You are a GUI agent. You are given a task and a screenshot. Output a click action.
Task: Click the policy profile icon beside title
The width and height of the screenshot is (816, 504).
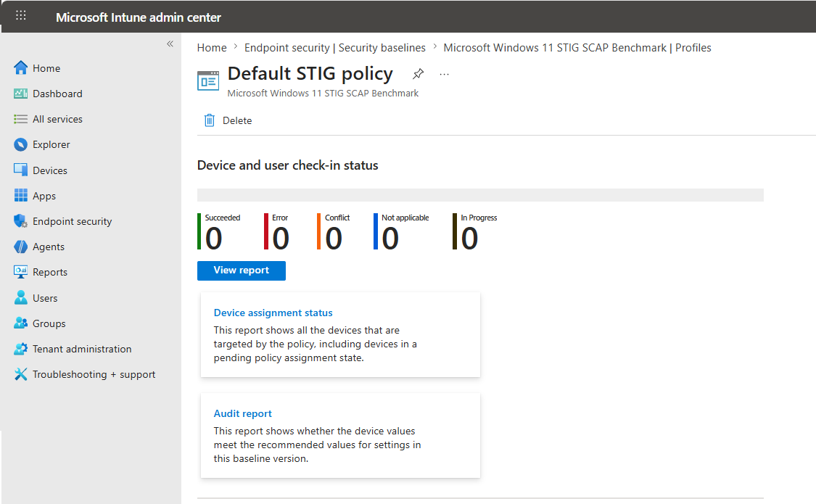point(208,80)
